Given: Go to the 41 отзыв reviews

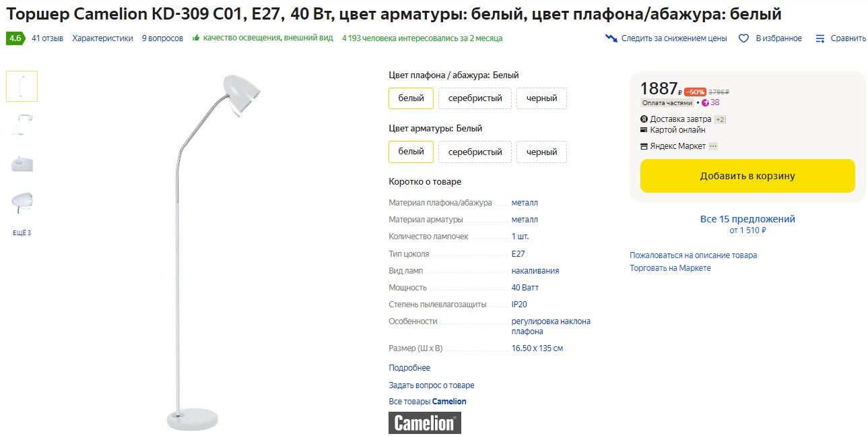Looking at the screenshot, I should (x=47, y=38).
